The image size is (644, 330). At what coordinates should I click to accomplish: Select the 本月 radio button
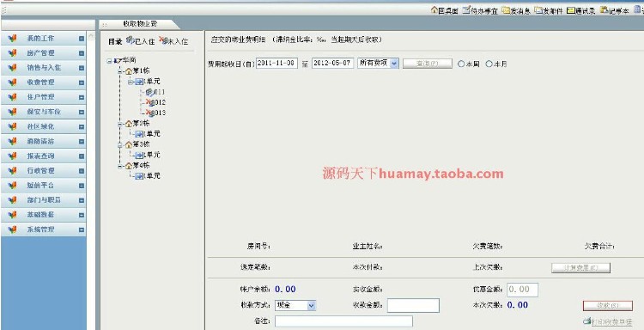[489, 64]
